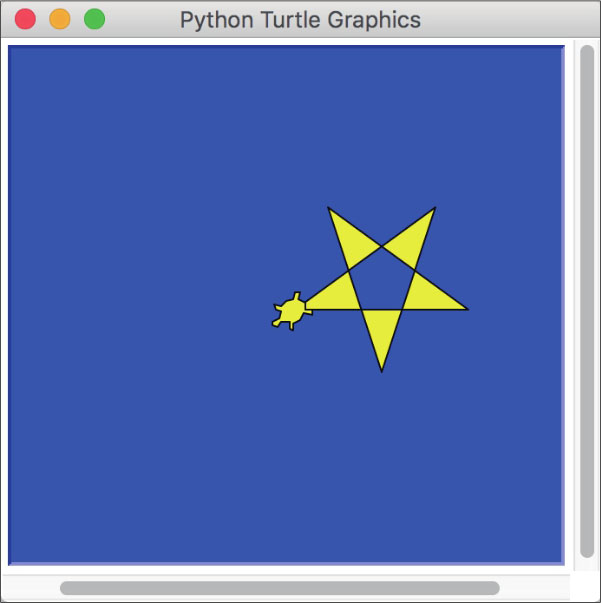The height and width of the screenshot is (603, 601).
Task: Maximize window with the green button
Action: click(x=95, y=19)
